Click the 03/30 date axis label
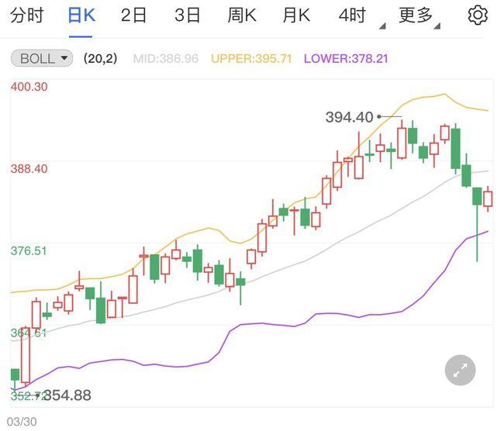 click(x=22, y=422)
